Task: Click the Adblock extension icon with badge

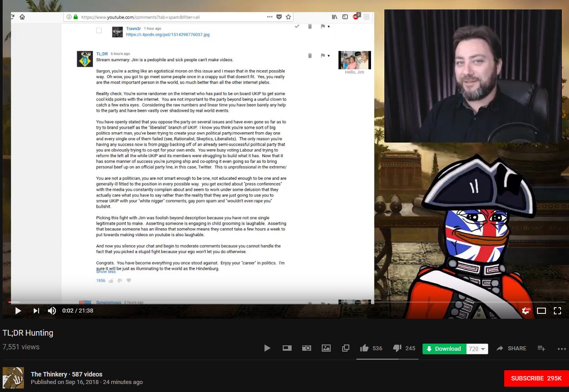Action: [x=356, y=16]
